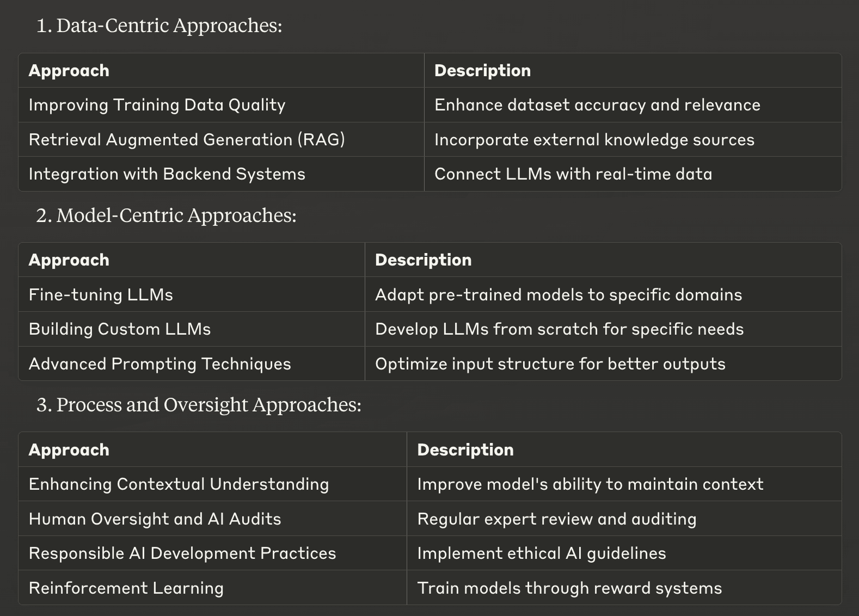The height and width of the screenshot is (616, 859).
Task: Click 'Enhance dataset accuracy and relevance' text
Action: 597,105
